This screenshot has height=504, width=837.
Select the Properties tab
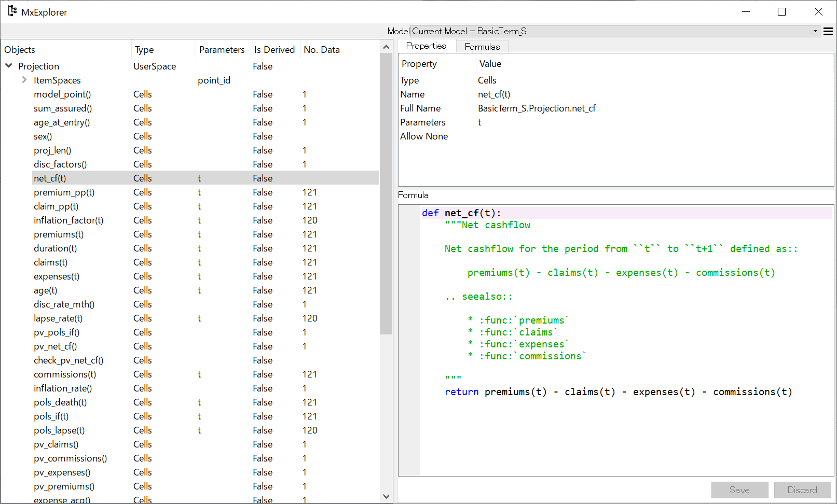pyautogui.click(x=426, y=46)
